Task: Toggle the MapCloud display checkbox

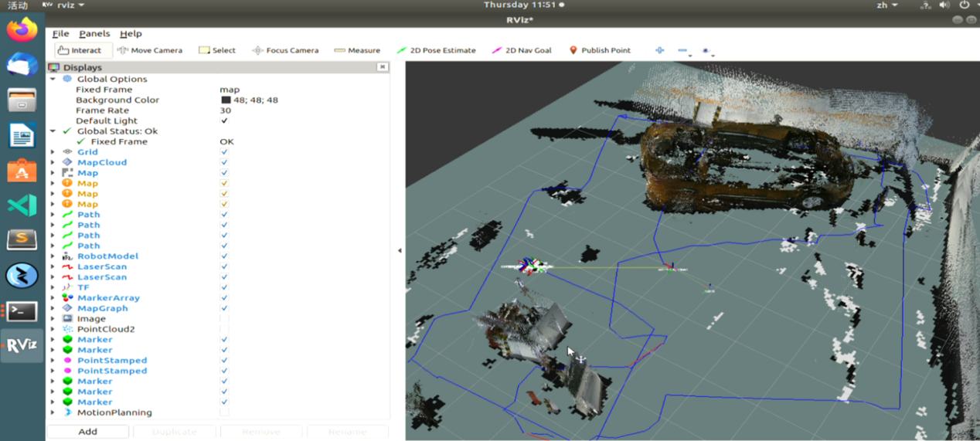Action: point(224,162)
